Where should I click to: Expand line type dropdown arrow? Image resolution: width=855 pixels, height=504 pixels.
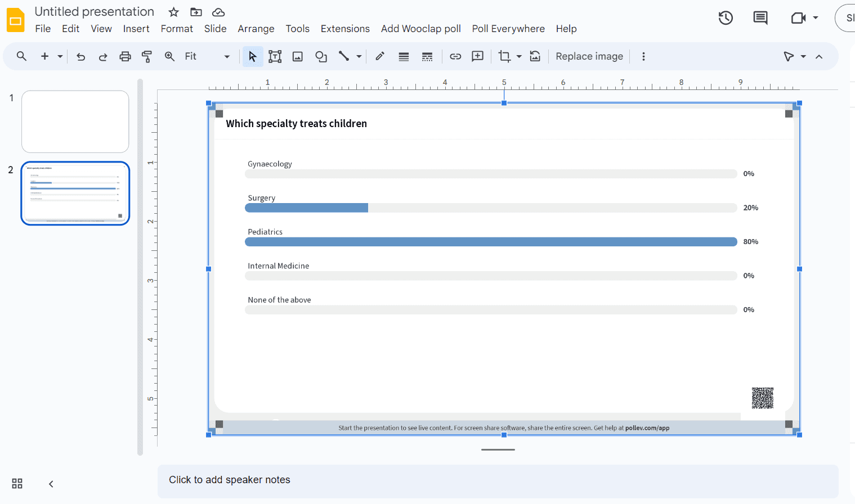tap(359, 56)
